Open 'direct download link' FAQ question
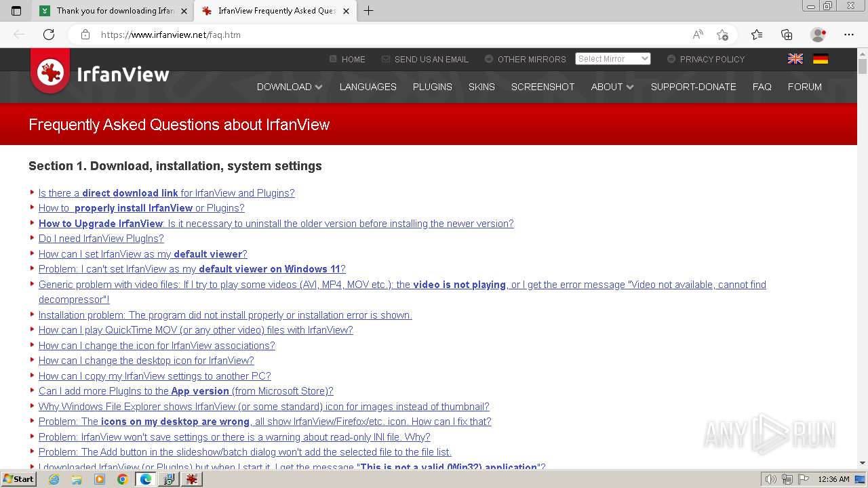Viewport: 868px width, 488px height. [166, 193]
